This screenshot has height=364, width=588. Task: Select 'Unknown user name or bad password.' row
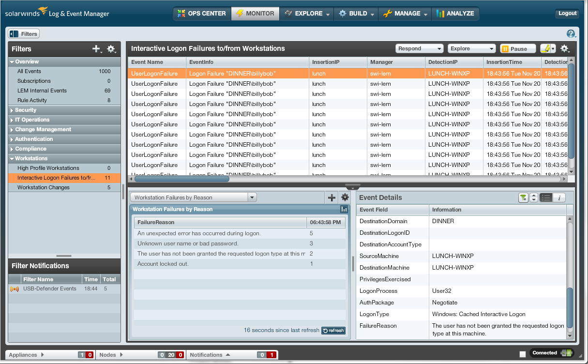[240, 243]
